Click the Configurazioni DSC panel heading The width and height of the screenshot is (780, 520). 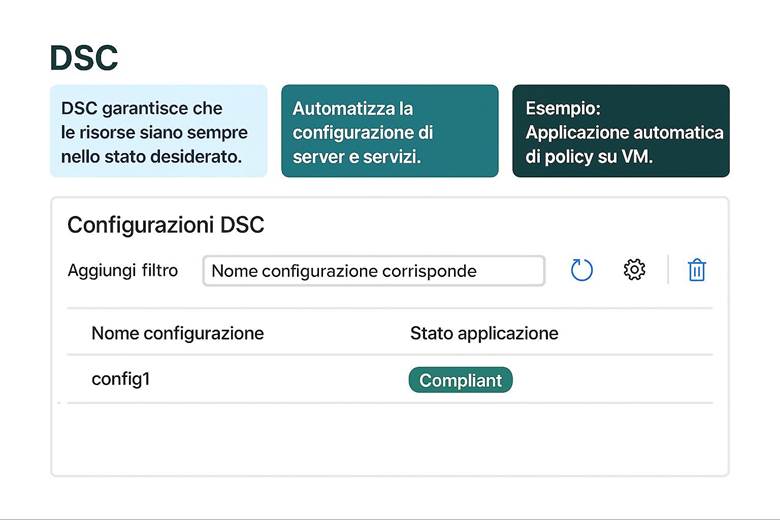tap(166, 225)
